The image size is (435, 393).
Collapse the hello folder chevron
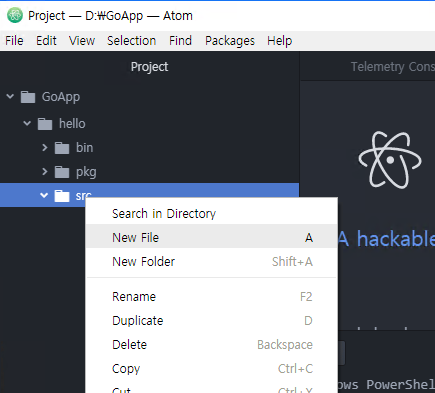(27, 124)
